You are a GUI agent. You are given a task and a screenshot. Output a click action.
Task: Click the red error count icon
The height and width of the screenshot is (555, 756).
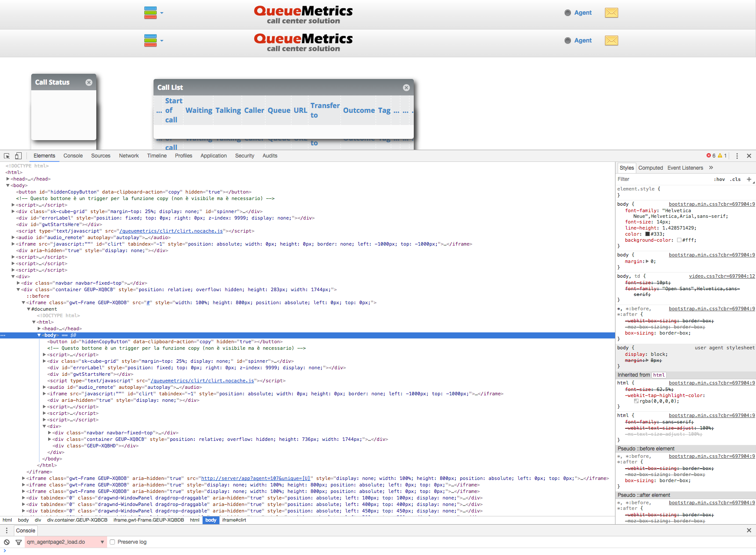coord(709,156)
